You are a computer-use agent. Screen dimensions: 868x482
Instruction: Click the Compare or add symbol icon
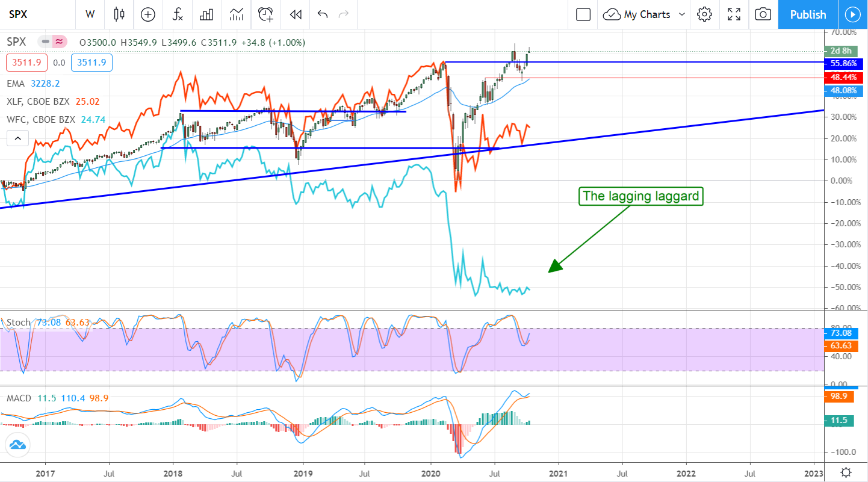coord(147,14)
